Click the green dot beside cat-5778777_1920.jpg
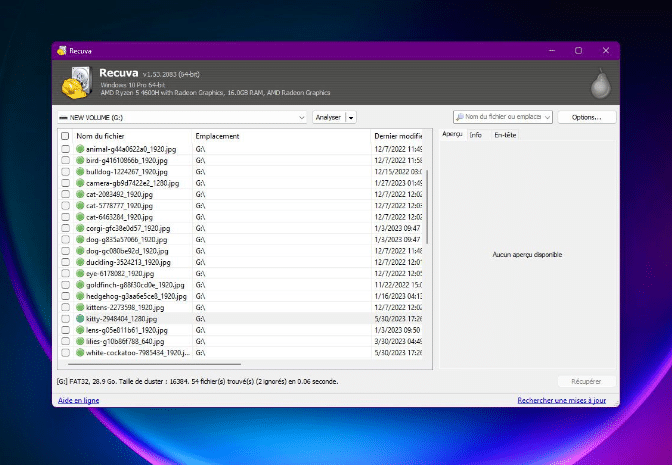The height and width of the screenshot is (465, 672). point(80,205)
